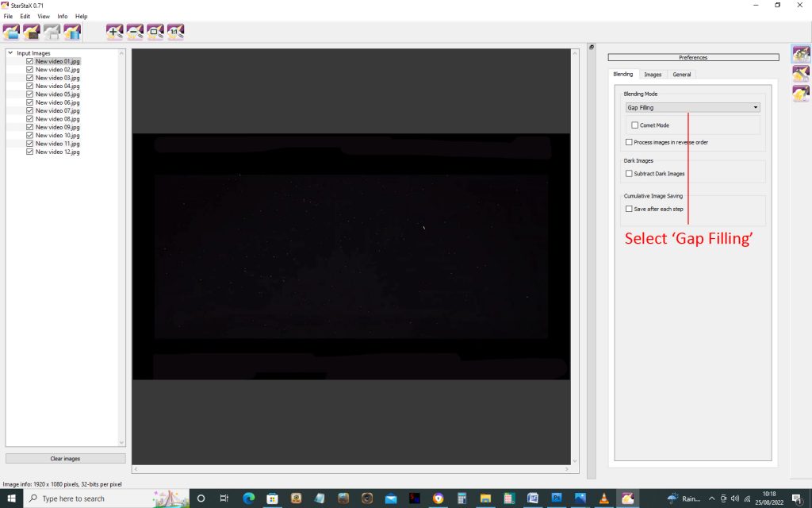Open the View menu
The width and height of the screenshot is (812, 508).
tap(44, 17)
